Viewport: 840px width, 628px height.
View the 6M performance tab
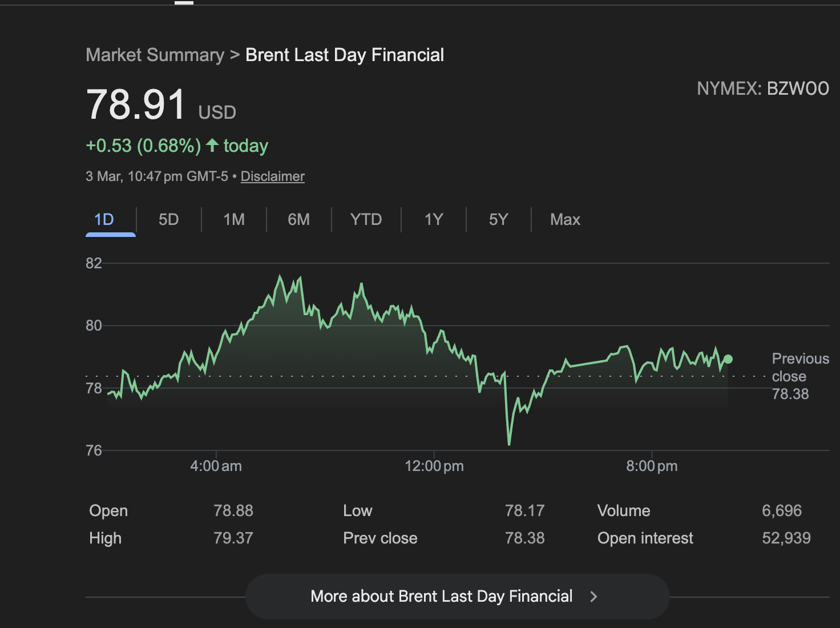298,219
